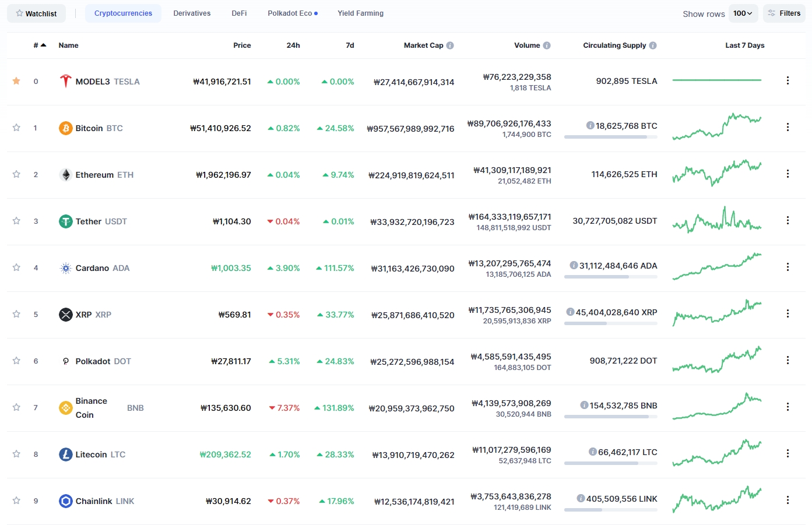Open the three-dot menu for Ethereum row

788,174
